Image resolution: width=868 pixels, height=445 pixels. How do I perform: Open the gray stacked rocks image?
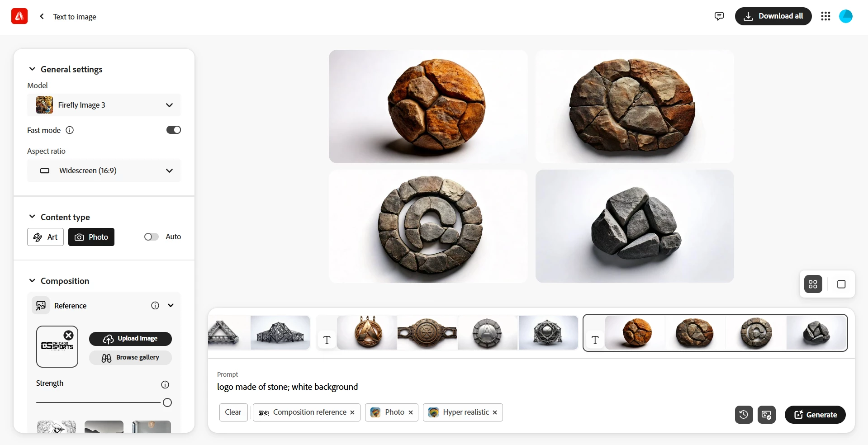pos(635,226)
